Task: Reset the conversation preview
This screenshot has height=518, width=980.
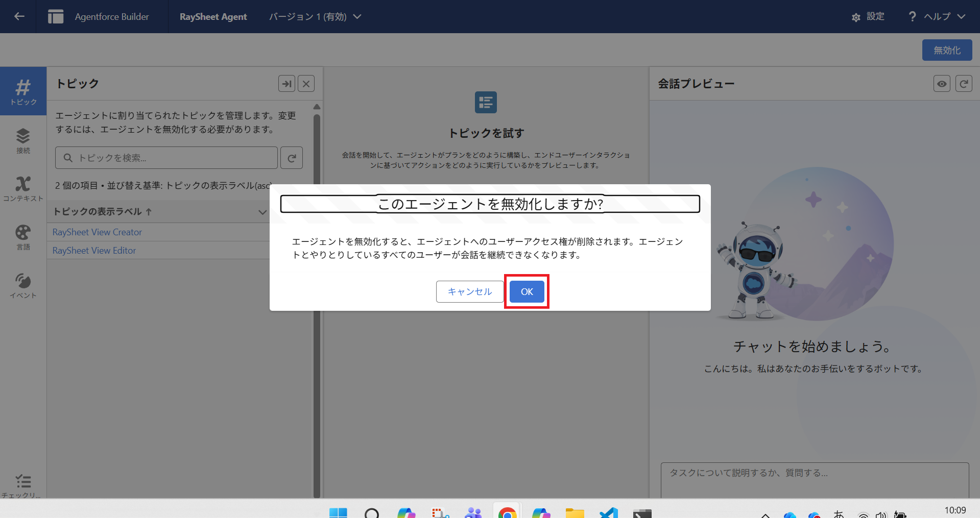Action: click(964, 84)
